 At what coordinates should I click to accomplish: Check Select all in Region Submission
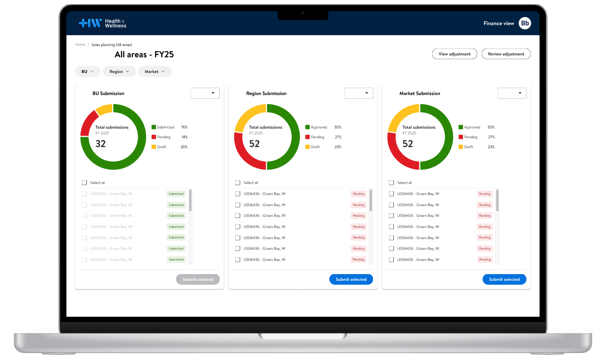tap(237, 183)
